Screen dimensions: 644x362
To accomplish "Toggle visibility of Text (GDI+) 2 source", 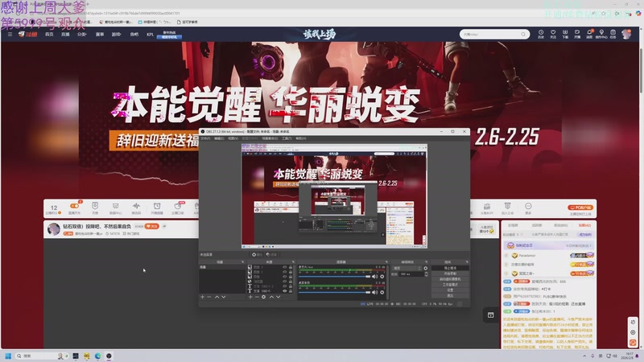I will [285, 286].
